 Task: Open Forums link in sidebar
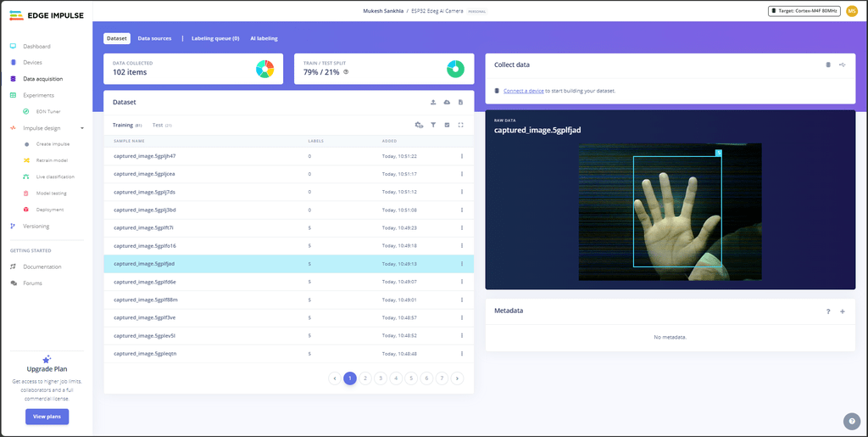32,283
